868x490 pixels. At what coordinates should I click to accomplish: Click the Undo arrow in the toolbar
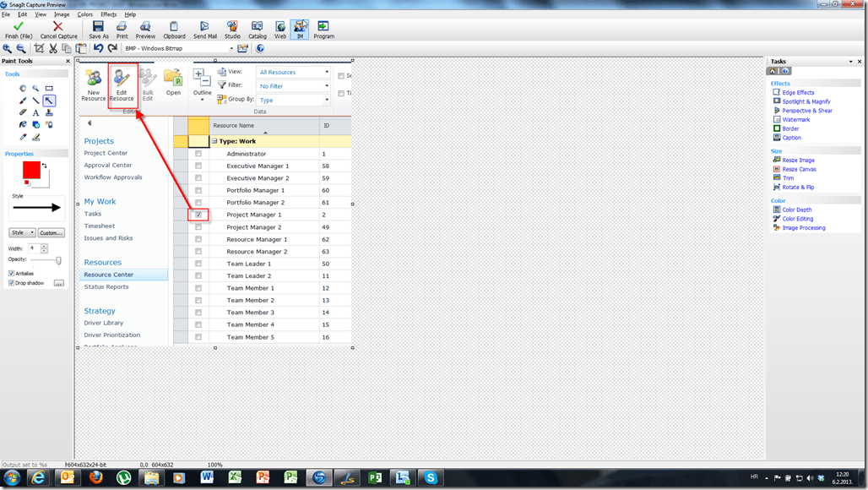pos(98,49)
